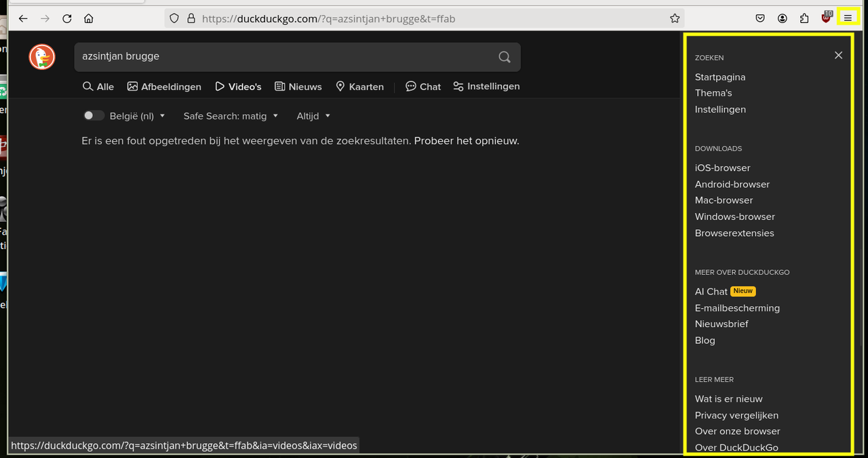Open the Over DuckDuckGo link

point(736,447)
